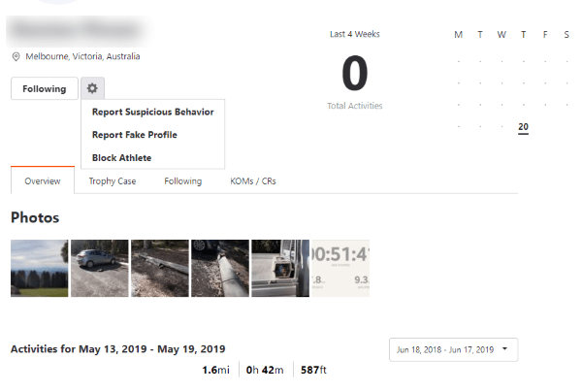Select Block Athlete menu entry
582x392 pixels.
(121, 157)
